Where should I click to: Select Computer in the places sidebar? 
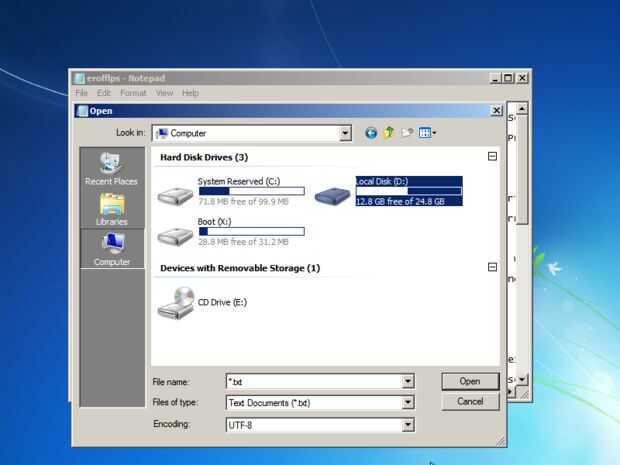pos(112,249)
